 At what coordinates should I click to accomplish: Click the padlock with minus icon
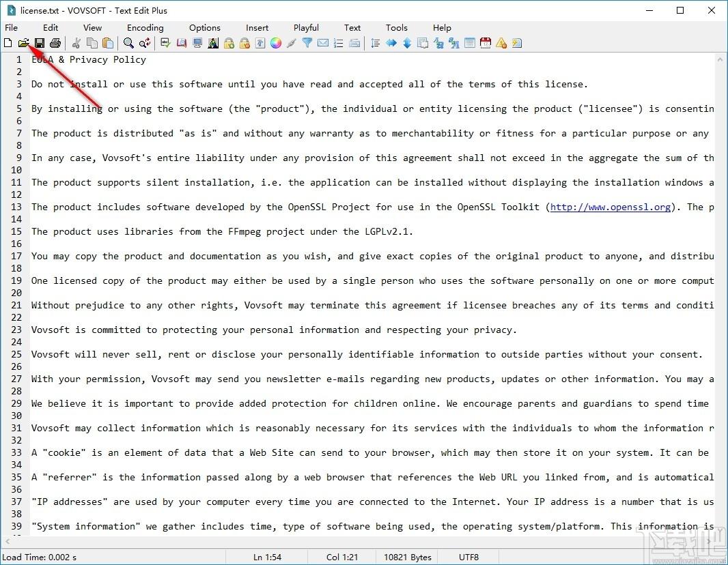pyautogui.click(x=244, y=43)
